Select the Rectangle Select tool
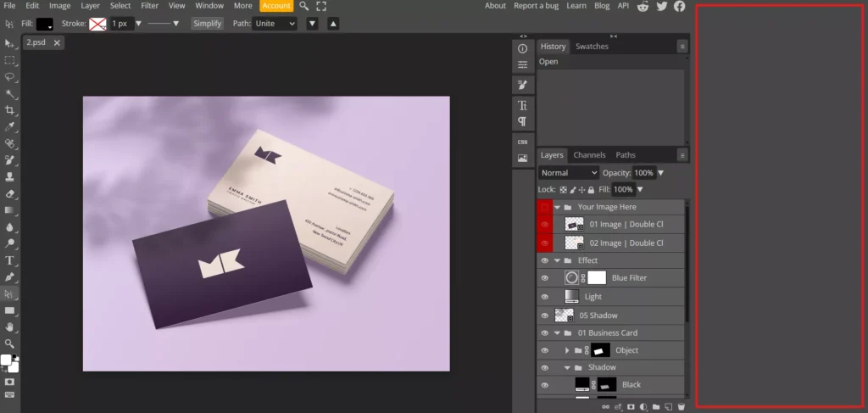Image resolution: width=868 pixels, height=413 pixels. (x=9, y=60)
